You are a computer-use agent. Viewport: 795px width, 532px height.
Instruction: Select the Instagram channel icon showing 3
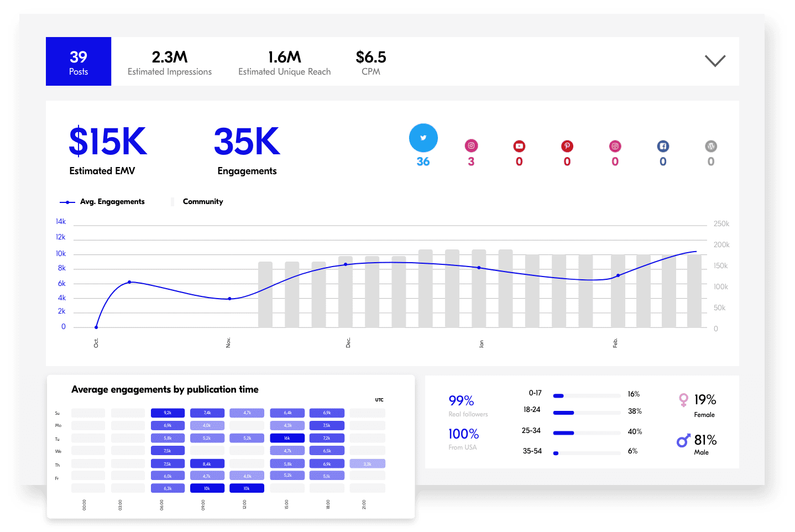coord(471,145)
